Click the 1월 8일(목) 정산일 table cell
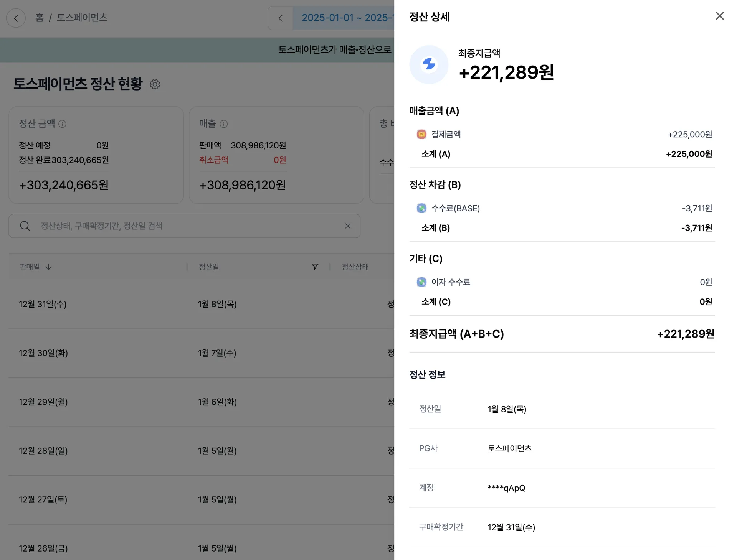 click(x=217, y=304)
